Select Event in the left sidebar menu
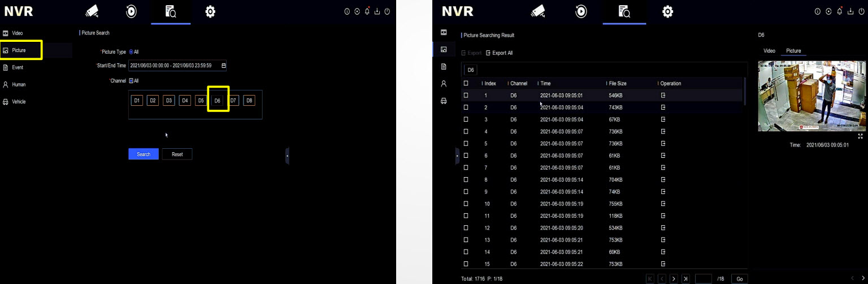The height and width of the screenshot is (284, 868). tap(17, 67)
